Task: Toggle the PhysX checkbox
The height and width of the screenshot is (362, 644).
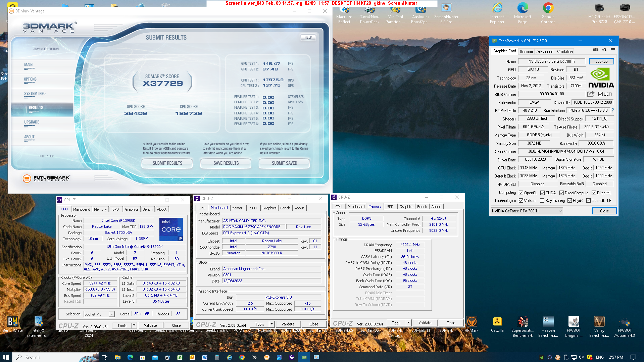Action: [x=569, y=201]
